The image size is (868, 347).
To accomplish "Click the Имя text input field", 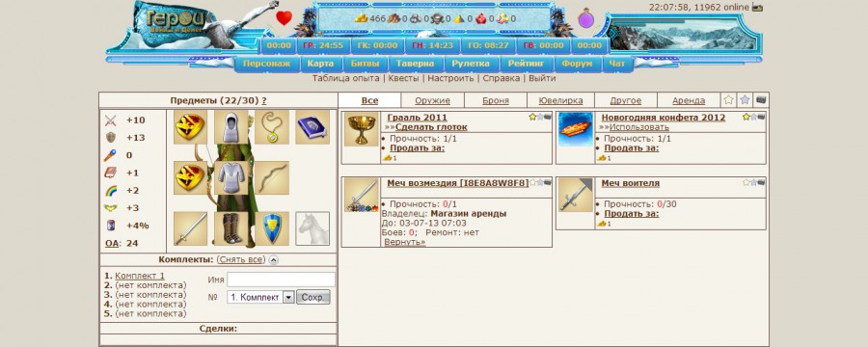I will [x=281, y=280].
